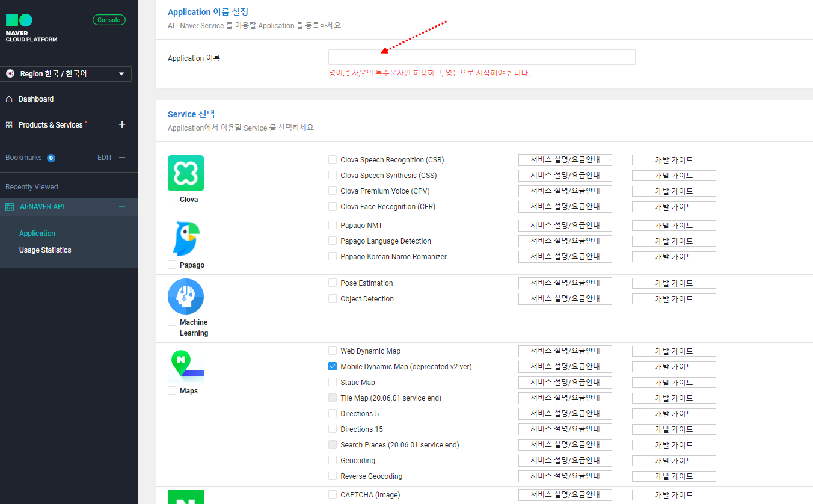The width and height of the screenshot is (813, 504).
Task: Enable Directions 5 checkbox
Action: click(333, 413)
